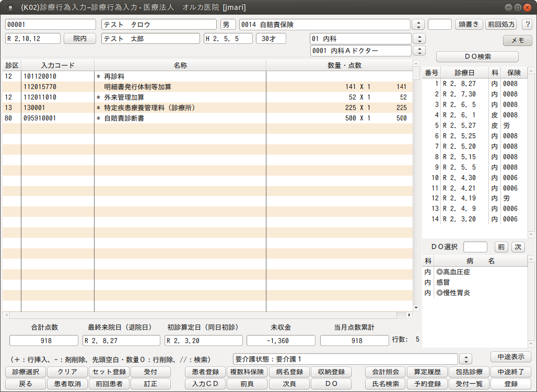Open the insurance type dropdown

pyautogui.click(x=418, y=25)
